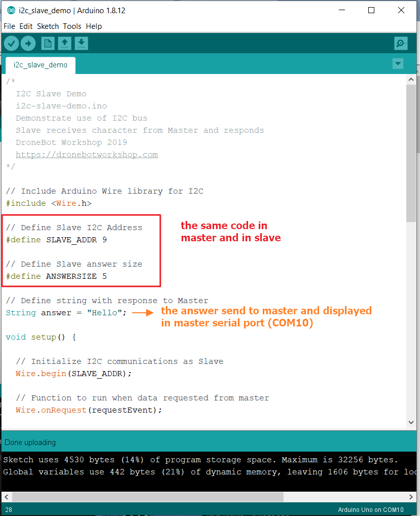The image size is (420, 516).
Task: Open the Serial Monitor magnifier icon
Action: click(401, 44)
